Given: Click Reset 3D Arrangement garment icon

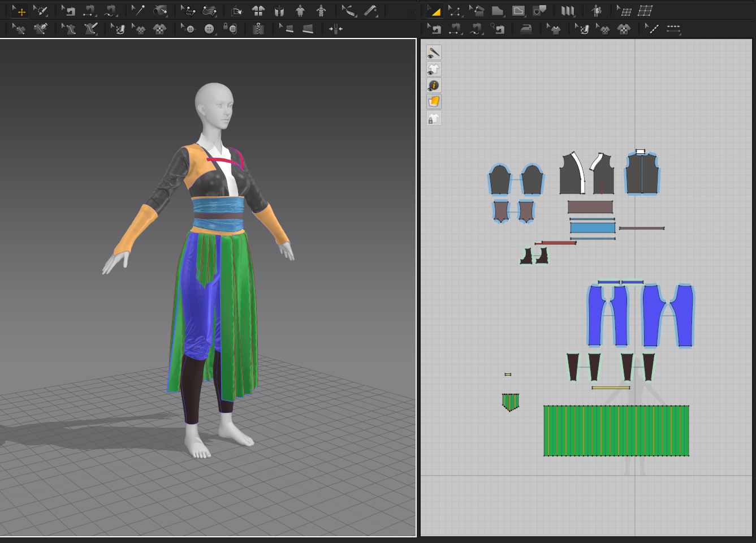Looking at the screenshot, I should click(x=258, y=11).
